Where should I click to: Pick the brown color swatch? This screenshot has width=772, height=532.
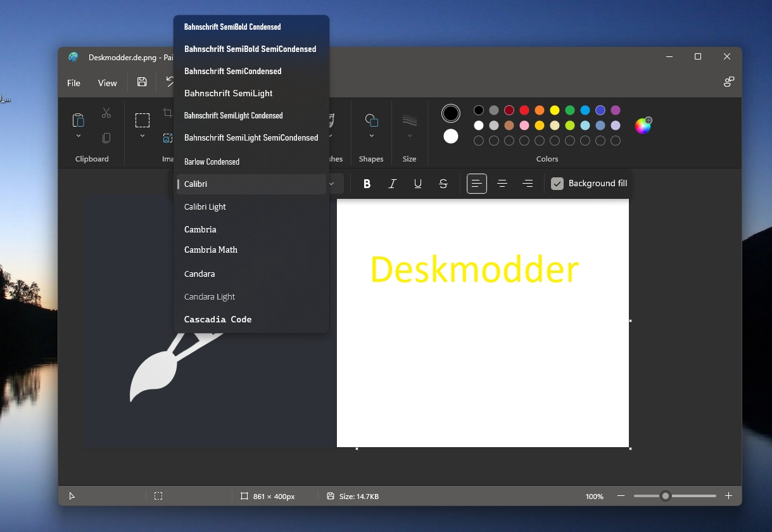pos(509,125)
